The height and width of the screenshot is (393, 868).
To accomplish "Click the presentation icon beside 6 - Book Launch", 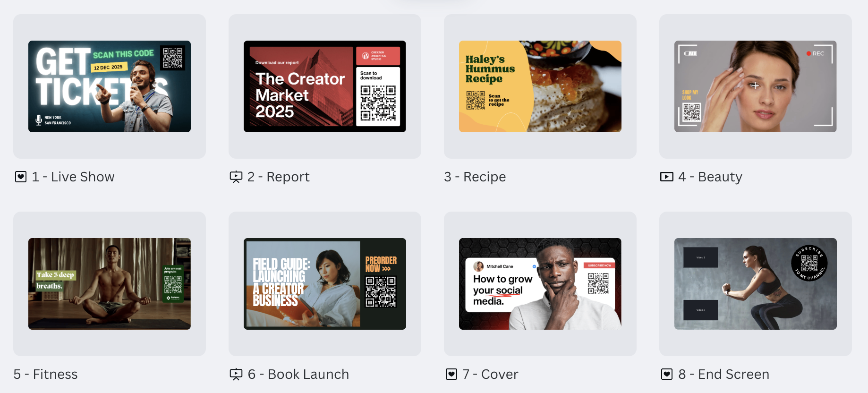I will tap(236, 375).
